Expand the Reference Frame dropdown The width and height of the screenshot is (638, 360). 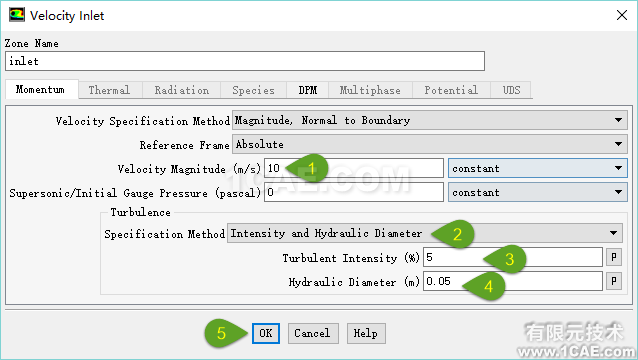click(430, 144)
